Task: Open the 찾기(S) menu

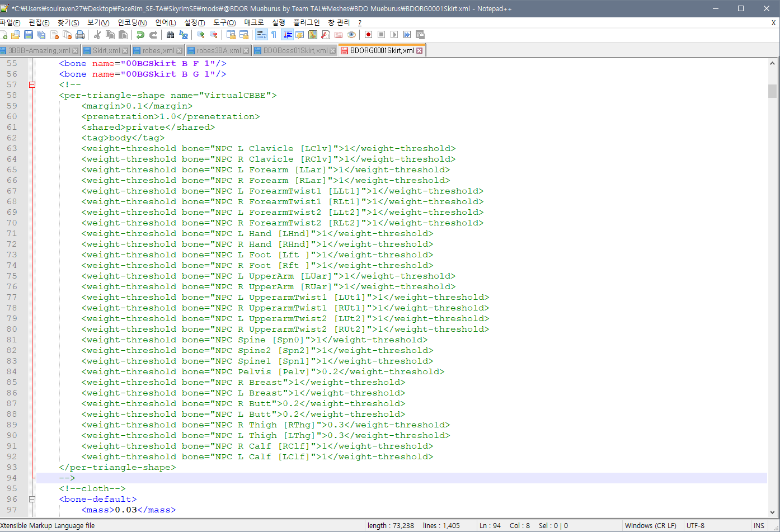Action: tap(68, 22)
